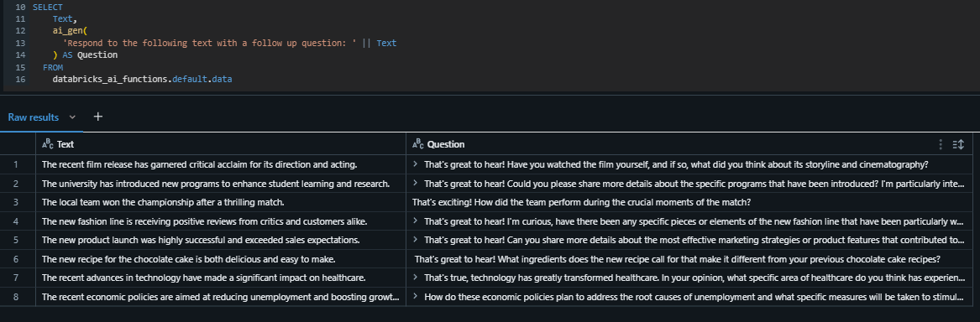This screenshot has height=322, width=980.
Task: Add a new visualization with plus icon
Action: (97, 117)
